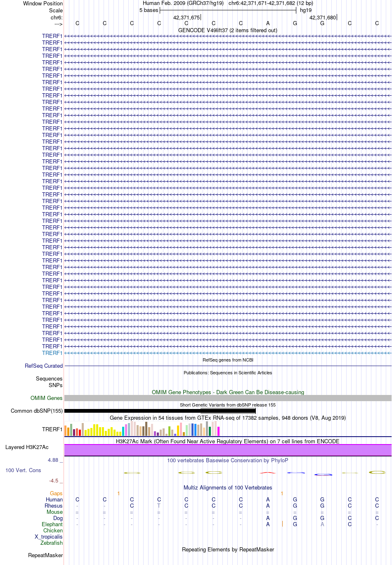Click the Zebrafish species label
The height and width of the screenshot is (565, 392).
tap(52, 543)
